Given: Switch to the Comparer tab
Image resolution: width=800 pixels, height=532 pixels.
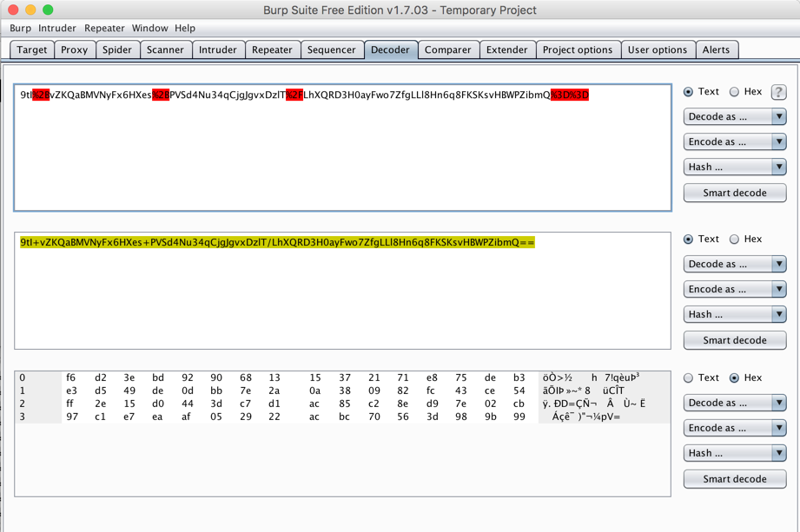Looking at the screenshot, I should 448,49.
